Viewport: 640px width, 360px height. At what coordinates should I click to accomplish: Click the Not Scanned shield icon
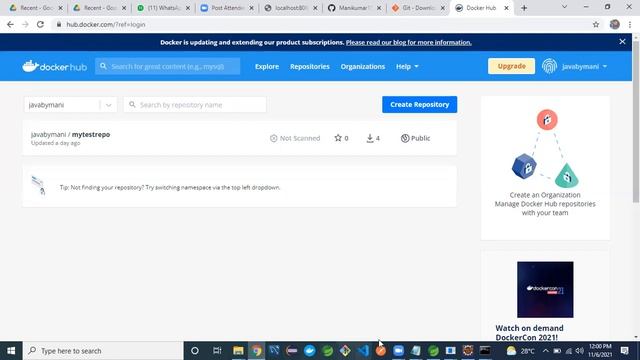[273, 138]
